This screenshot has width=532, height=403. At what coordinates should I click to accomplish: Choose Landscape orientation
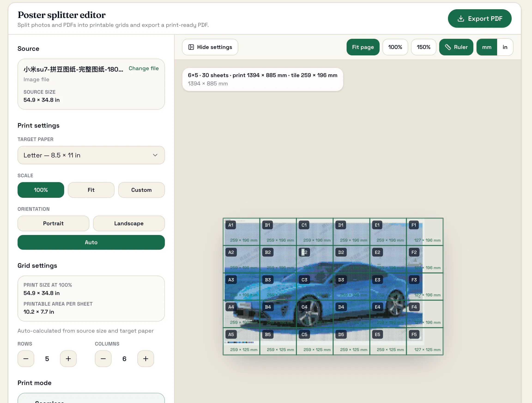tap(129, 223)
